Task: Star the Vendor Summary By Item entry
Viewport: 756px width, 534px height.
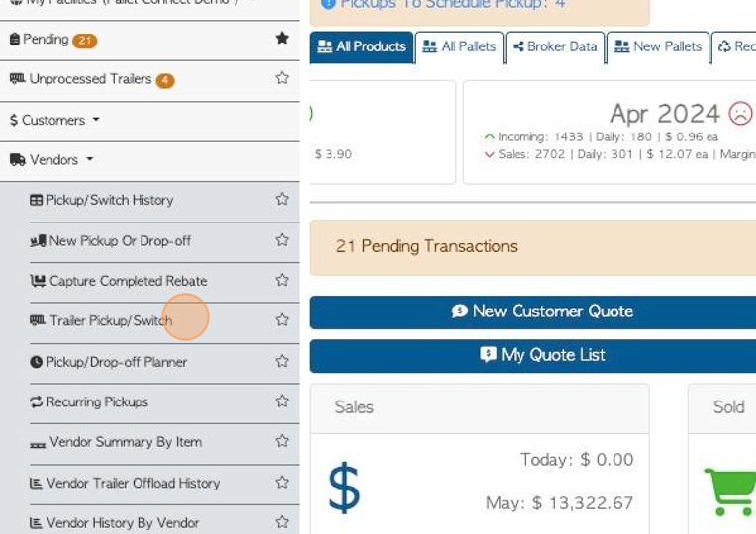Action: [x=282, y=441]
